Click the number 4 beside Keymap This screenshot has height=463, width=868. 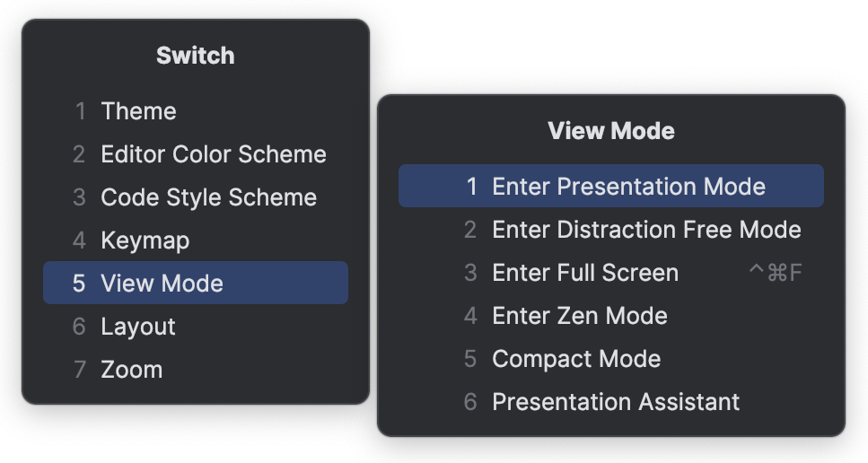pos(80,240)
